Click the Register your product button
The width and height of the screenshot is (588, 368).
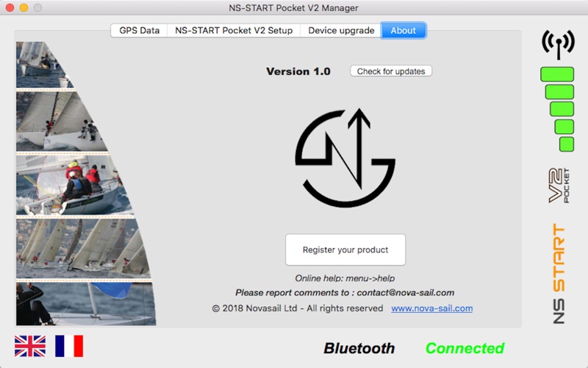pos(345,250)
